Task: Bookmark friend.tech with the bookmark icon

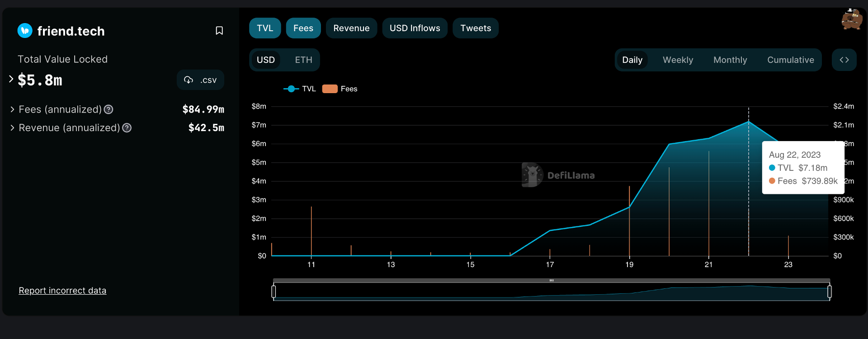Action: click(x=219, y=31)
